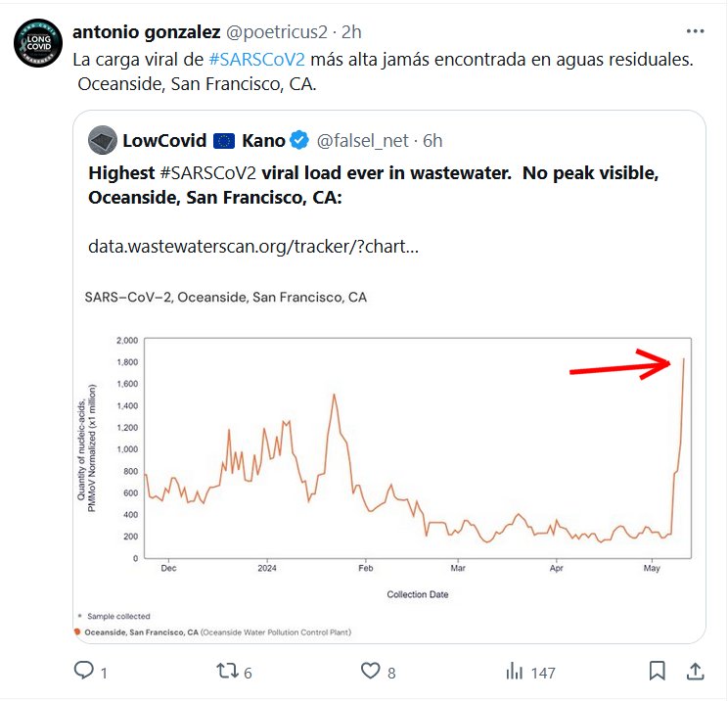This screenshot has height=701, width=728.
Task: Click the repost arrows icon
Action: 225,672
